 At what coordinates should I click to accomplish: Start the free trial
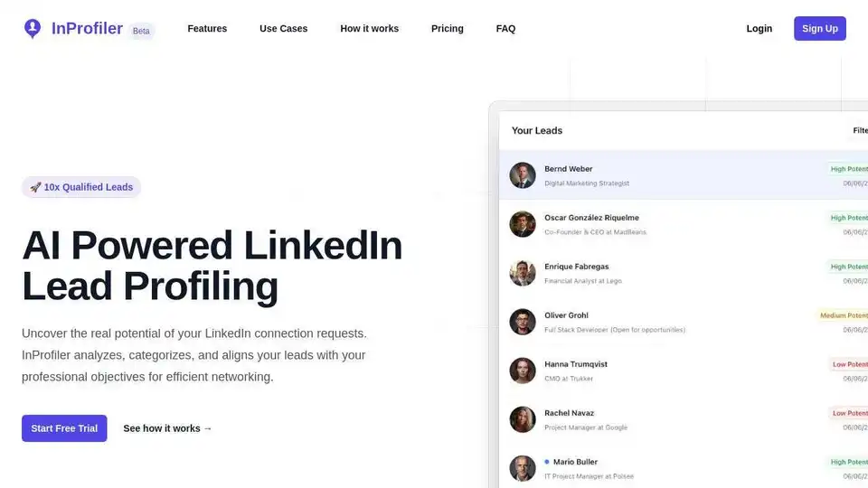click(64, 428)
